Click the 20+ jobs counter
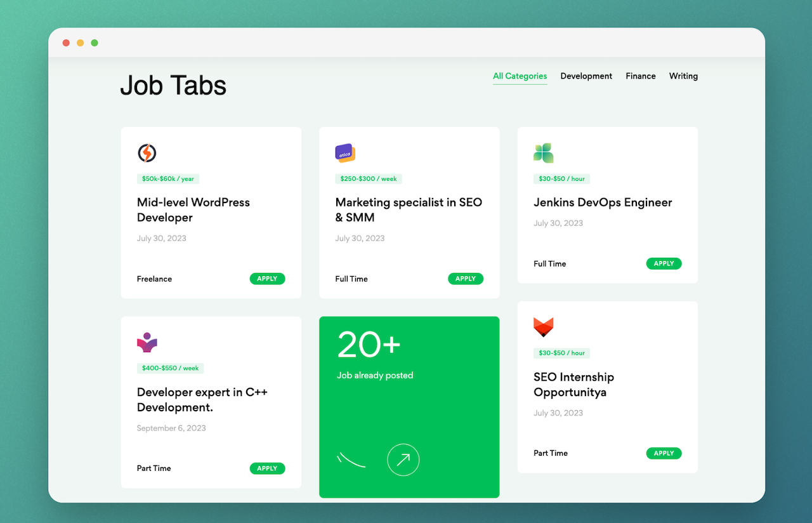The height and width of the screenshot is (523, 812). point(369,345)
